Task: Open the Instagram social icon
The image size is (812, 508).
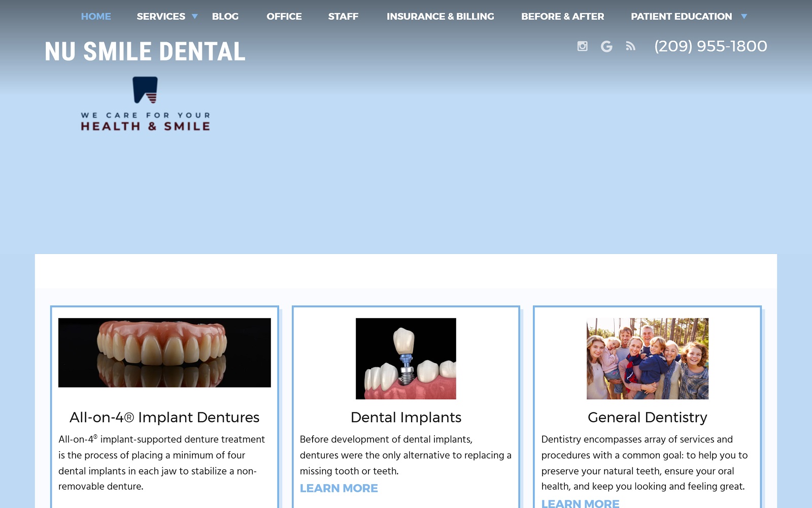Action: [582, 46]
